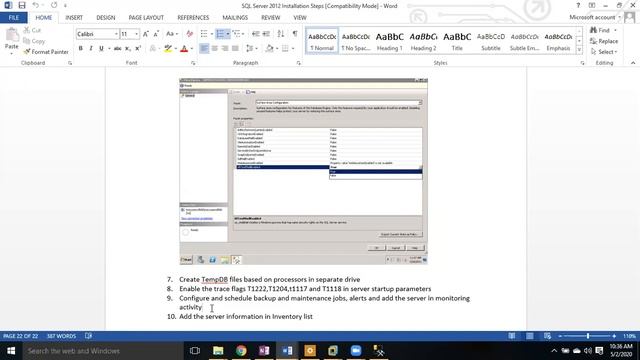Open Word Help question mark
Viewport: 640px width, 360px height.
[x=578, y=6]
